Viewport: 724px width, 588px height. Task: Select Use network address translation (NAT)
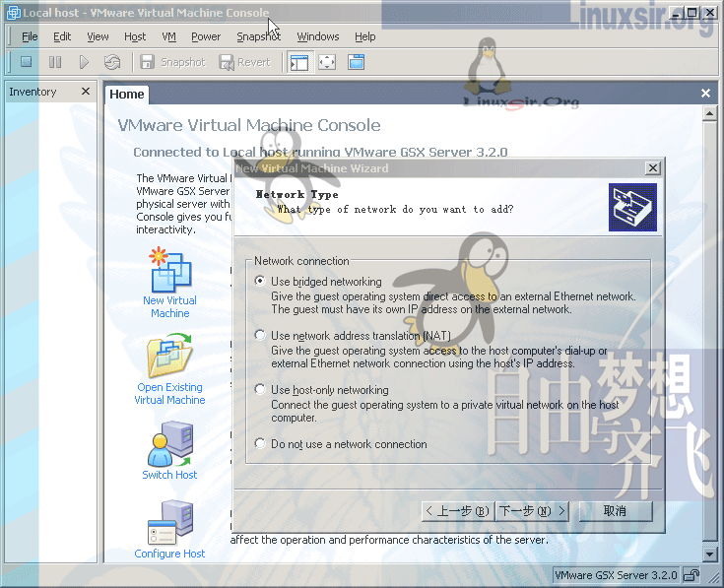tap(260, 335)
